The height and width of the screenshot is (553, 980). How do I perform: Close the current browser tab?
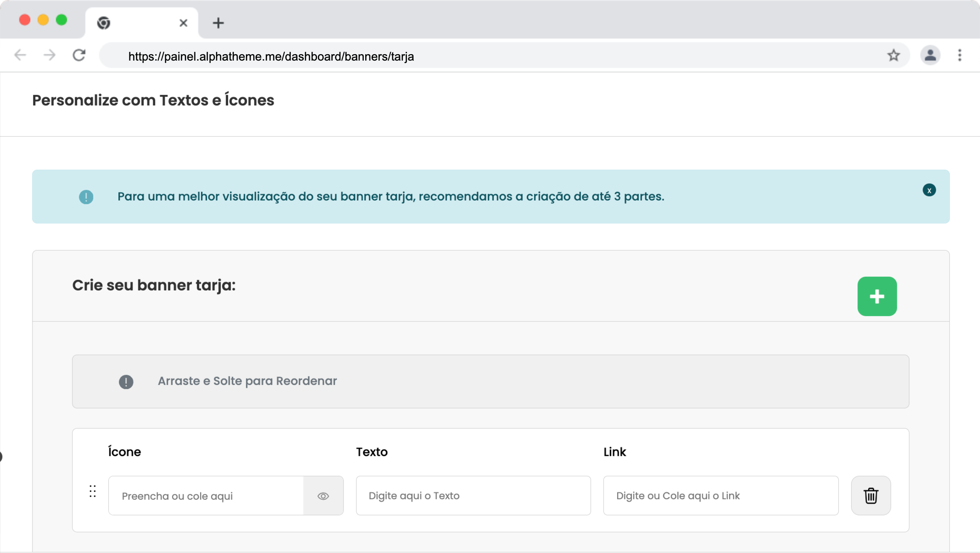[183, 23]
